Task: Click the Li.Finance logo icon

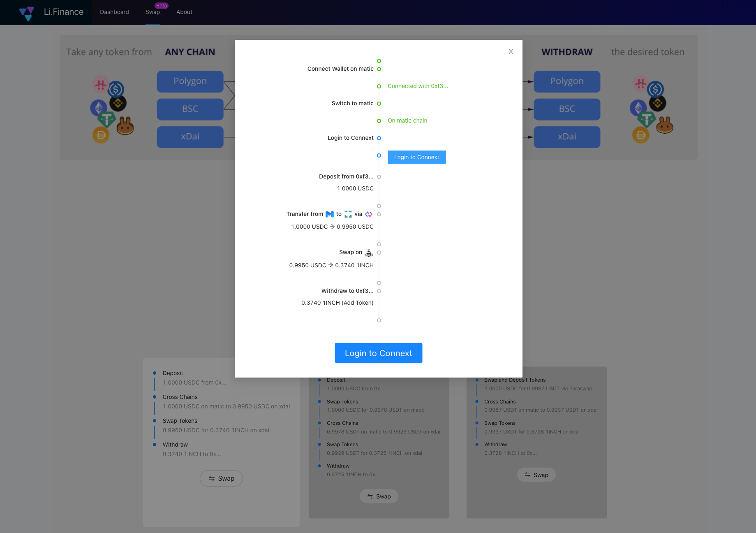Action: click(27, 13)
